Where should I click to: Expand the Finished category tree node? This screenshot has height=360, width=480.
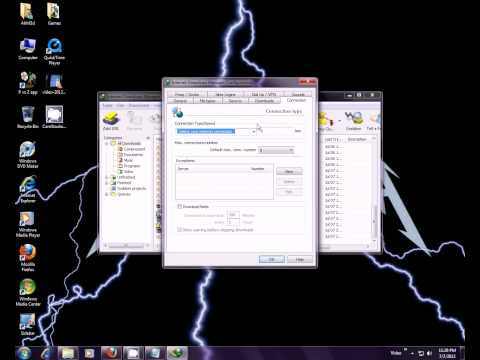[x=107, y=183]
